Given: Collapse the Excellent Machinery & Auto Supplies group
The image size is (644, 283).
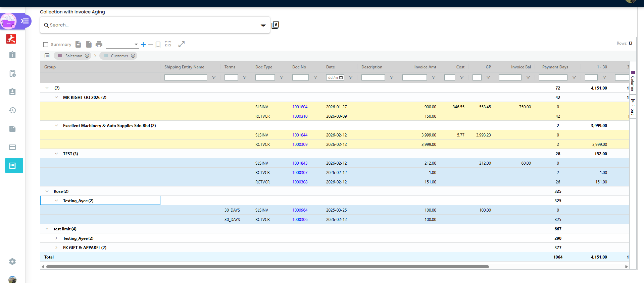Looking at the screenshot, I should [x=56, y=125].
